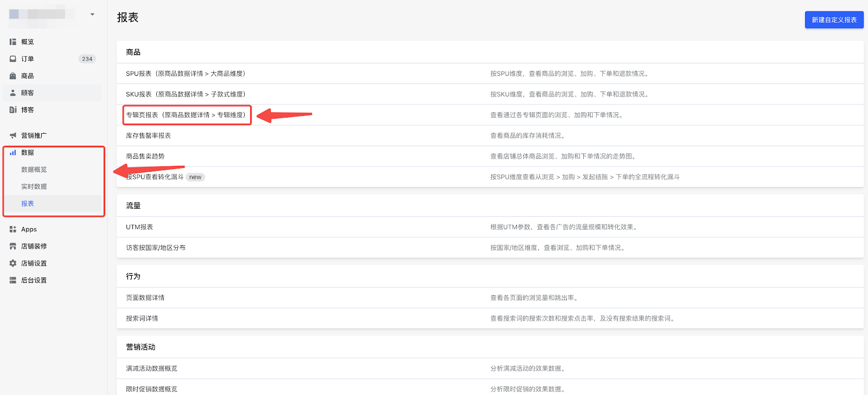Open the SPU报表 report link
This screenshot has height=395, width=868.
click(186, 74)
